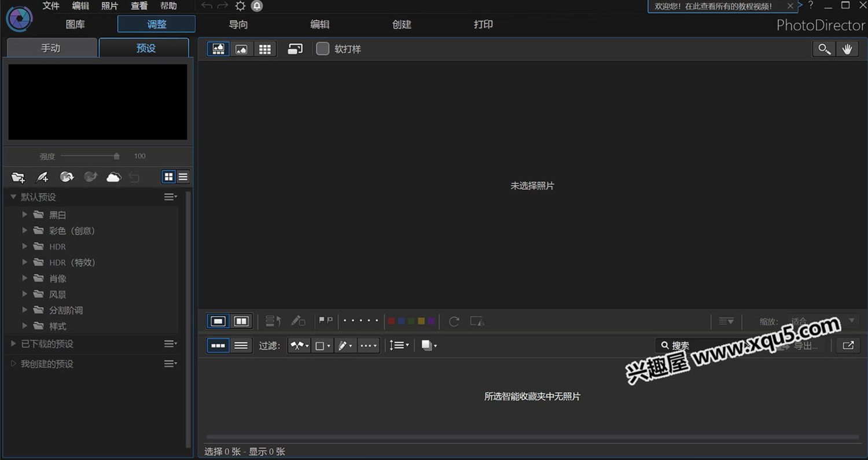Go to the 图库 library module
Screen dimensions: 868x460
(75, 24)
